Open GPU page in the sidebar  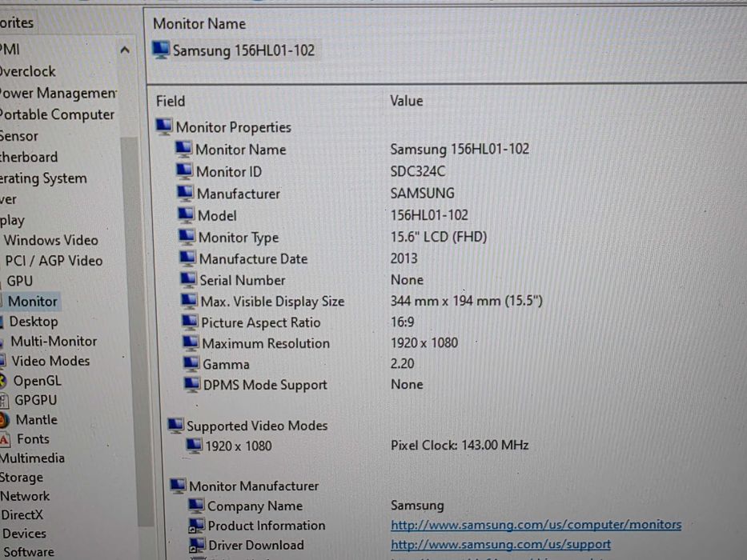[19, 281]
